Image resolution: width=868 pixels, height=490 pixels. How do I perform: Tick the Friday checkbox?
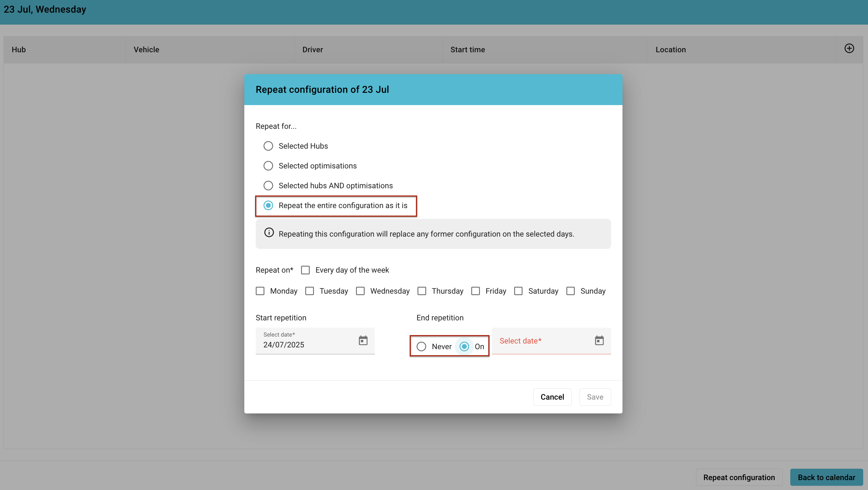point(475,291)
